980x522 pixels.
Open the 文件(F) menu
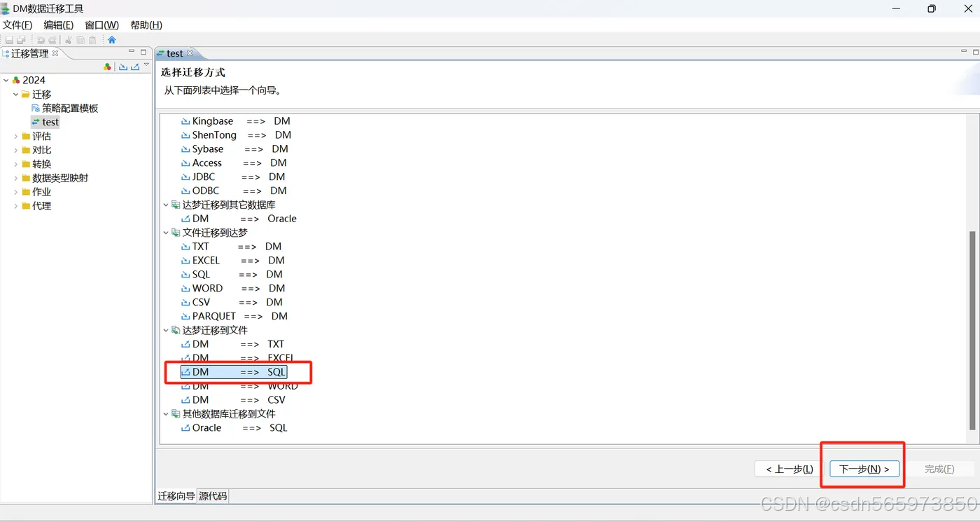[x=17, y=25]
